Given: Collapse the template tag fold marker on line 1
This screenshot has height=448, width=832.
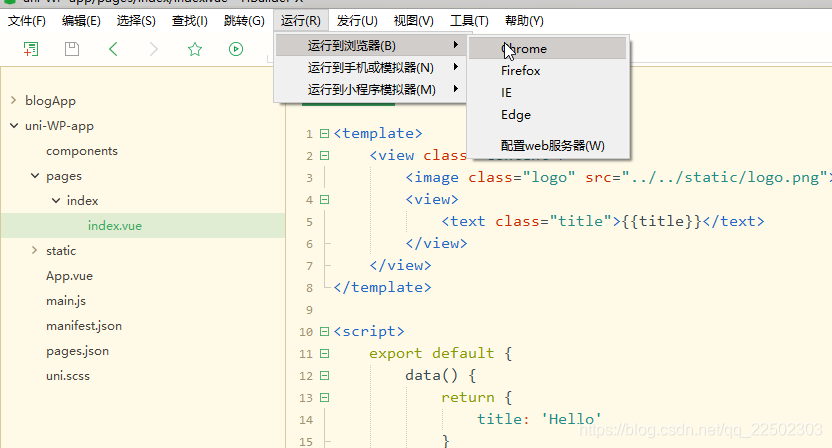Looking at the screenshot, I should [x=323, y=134].
